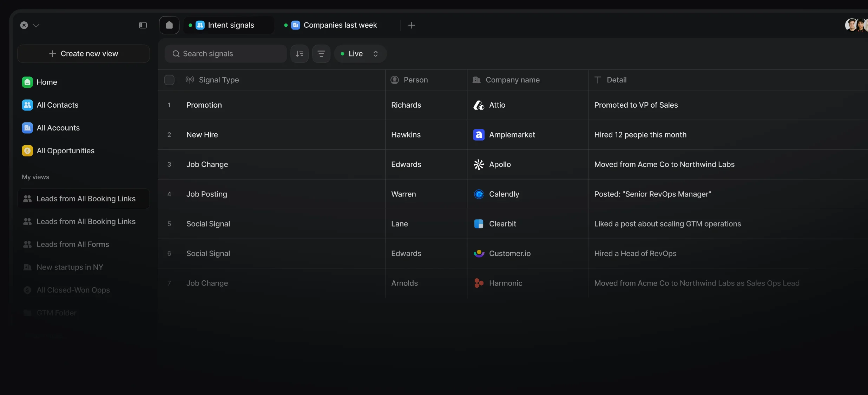This screenshot has height=395, width=868.
Task: Click the user avatars in top right
Action: (x=856, y=25)
